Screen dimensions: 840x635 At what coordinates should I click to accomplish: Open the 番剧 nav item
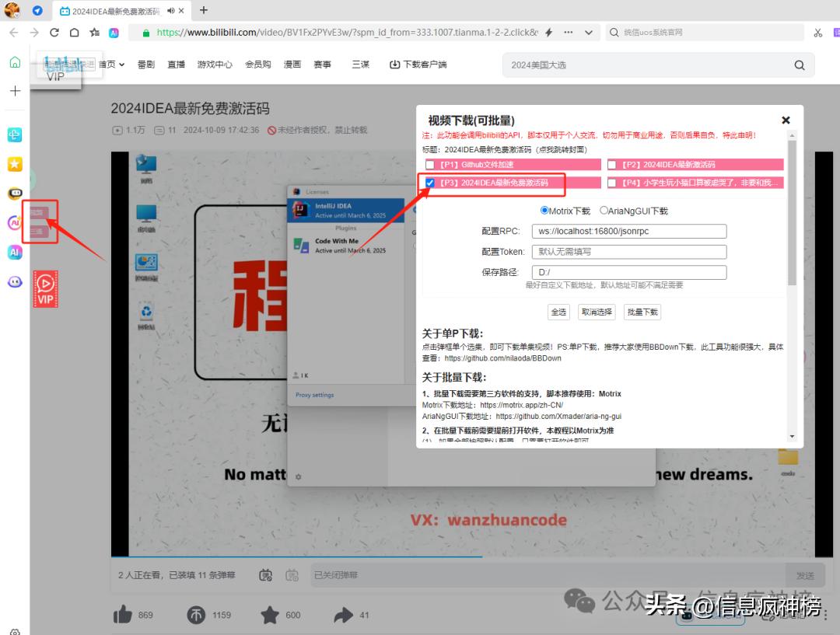pyautogui.click(x=145, y=65)
